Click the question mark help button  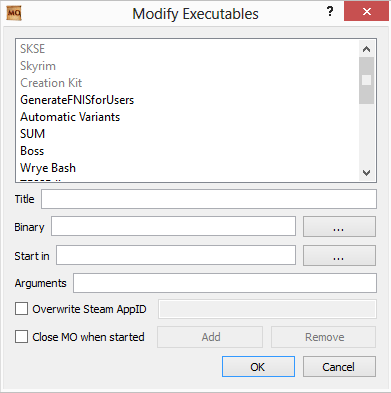[x=330, y=12]
